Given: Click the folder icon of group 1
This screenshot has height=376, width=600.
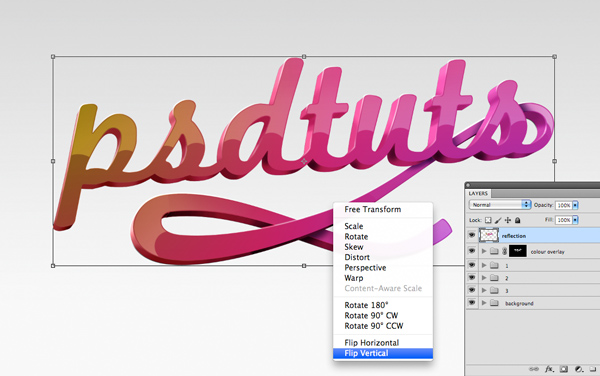Looking at the screenshot, I should (x=494, y=265).
